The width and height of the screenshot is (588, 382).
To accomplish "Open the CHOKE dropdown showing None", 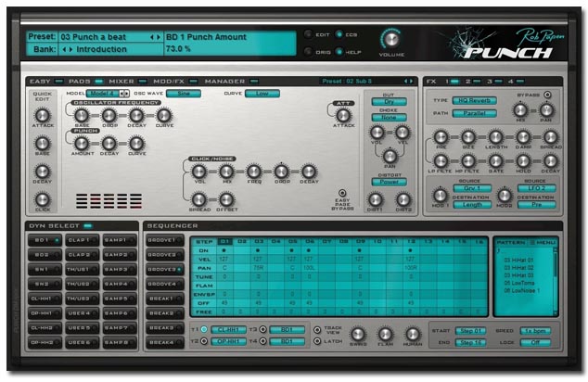I will click(389, 118).
